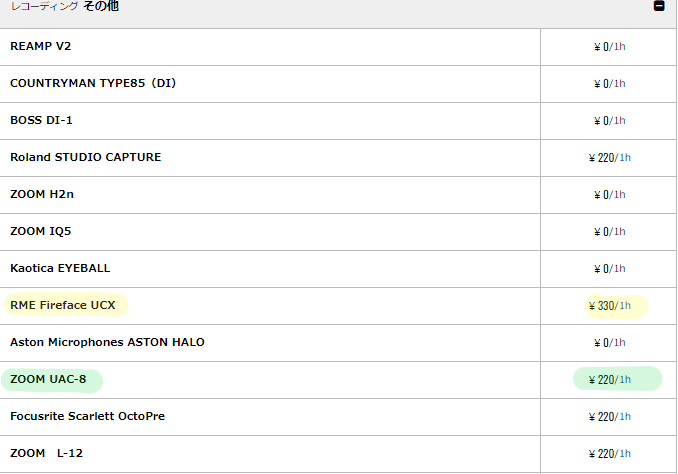Collapse the レコーディング その他 section minus icon

click(659, 6)
